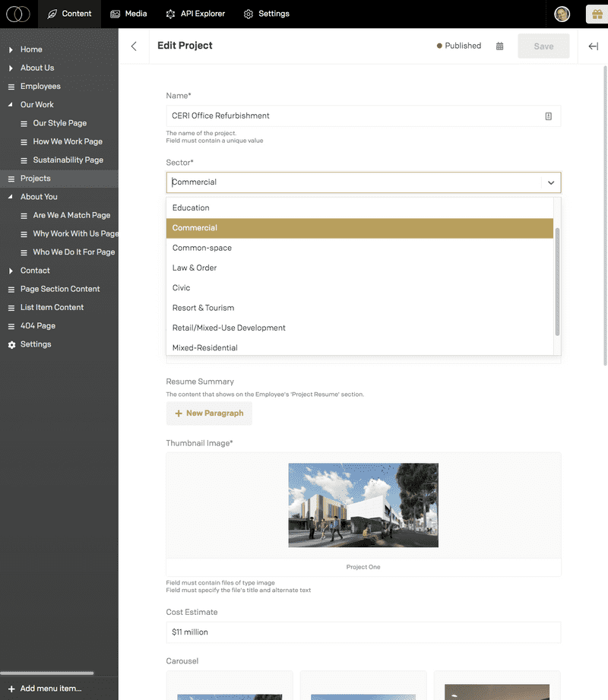
Task: Toggle the Sector dropdown chevron
Action: (x=551, y=182)
